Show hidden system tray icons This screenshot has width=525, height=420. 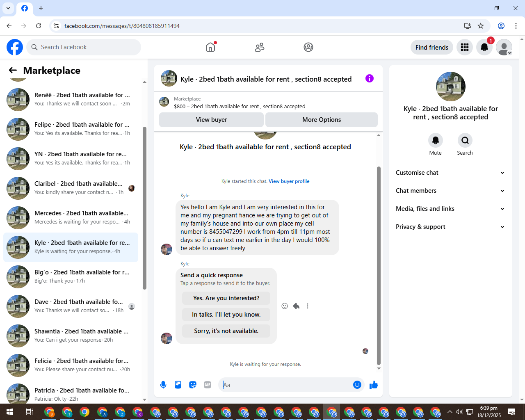click(450, 412)
